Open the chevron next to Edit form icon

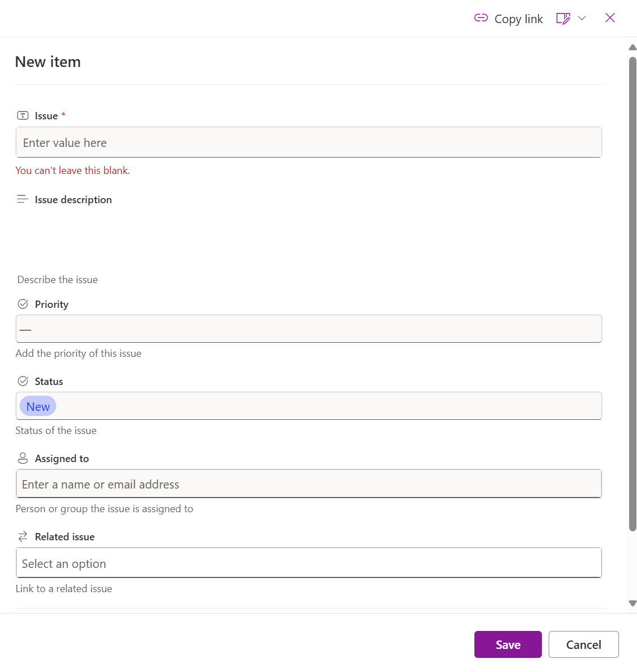click(x=583, y=18)
